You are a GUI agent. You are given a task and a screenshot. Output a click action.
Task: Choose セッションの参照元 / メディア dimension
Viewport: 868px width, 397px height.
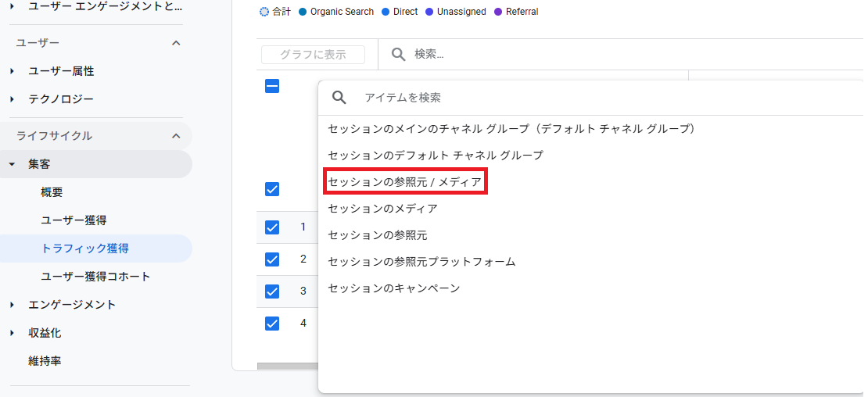[x=404, y=182]
